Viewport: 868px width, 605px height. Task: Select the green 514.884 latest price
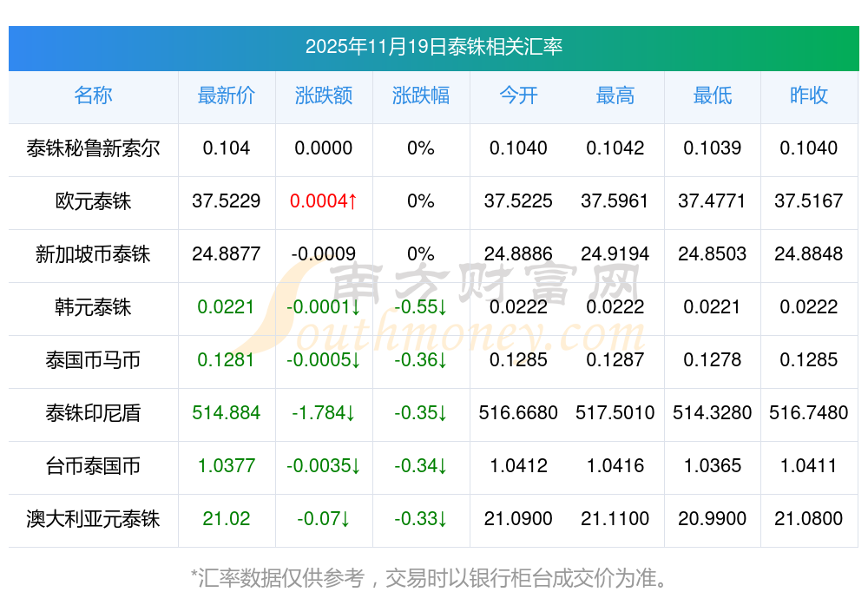227,413
